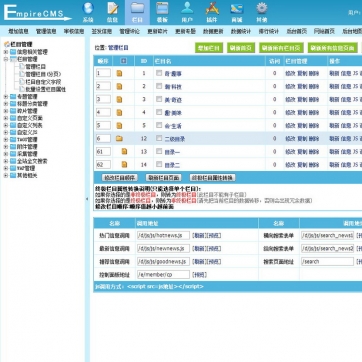Expand the 采集管理 tree node
This screenshot has height=362, width=362.
pos(6,154)
